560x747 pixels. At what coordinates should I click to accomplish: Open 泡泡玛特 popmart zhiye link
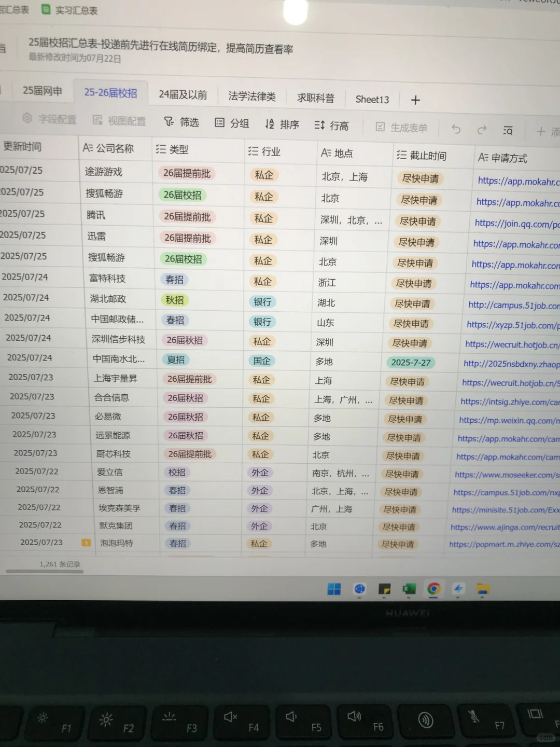click(504, 544)
